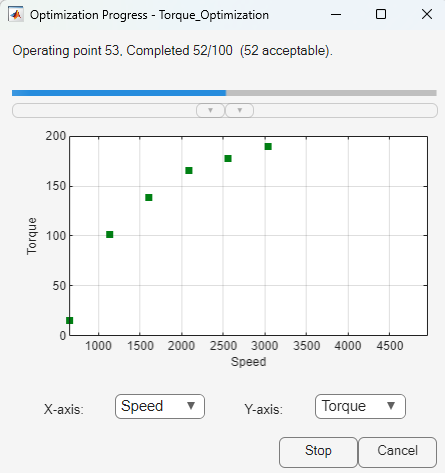
Task: Click the 'X-axis:' label
Action: 64,409
